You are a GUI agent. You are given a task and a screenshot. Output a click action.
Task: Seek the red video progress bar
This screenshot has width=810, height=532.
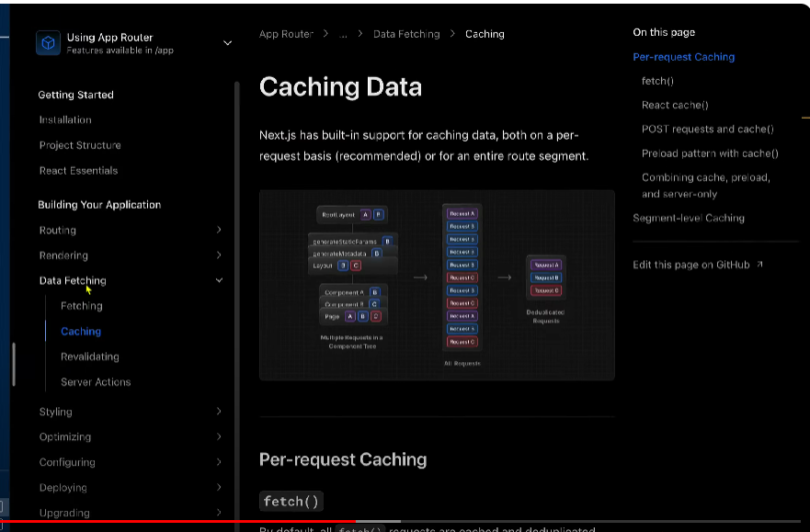click(178, 522)
